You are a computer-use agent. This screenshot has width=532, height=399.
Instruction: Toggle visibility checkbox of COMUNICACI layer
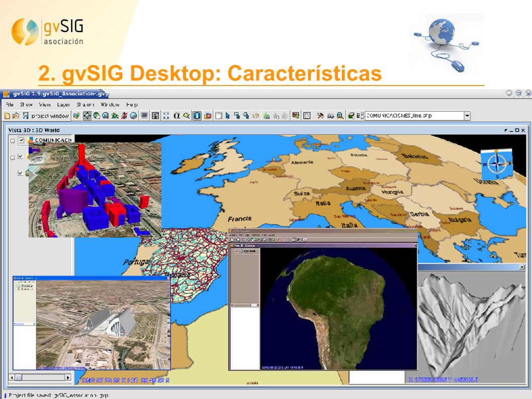tap(22, 140)
